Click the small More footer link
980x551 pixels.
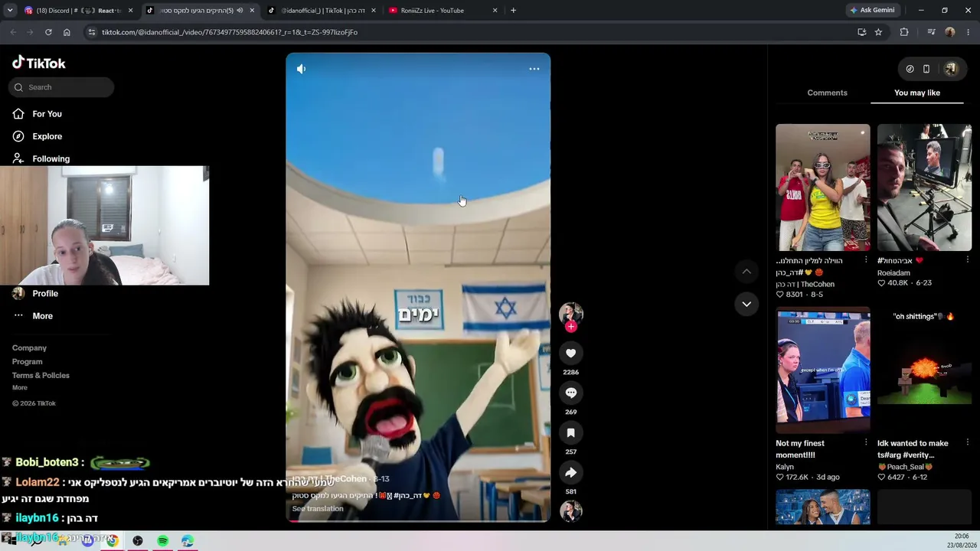pos(20,388)
